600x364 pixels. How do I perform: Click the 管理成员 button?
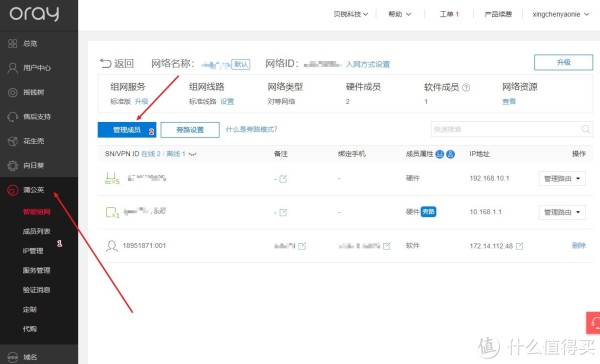tap(127, 130)
